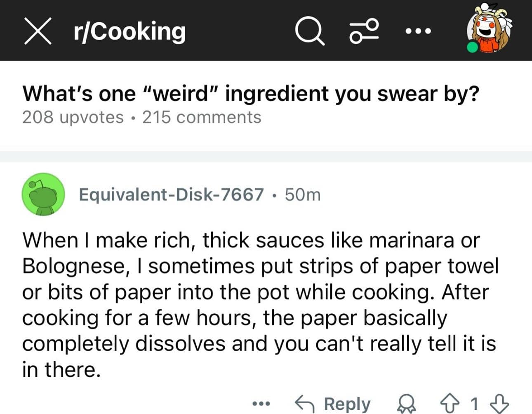The height and width of the screenshot is (414, 532).
Task: Click the 208 upvotes count
Action: tap(73, 117)
